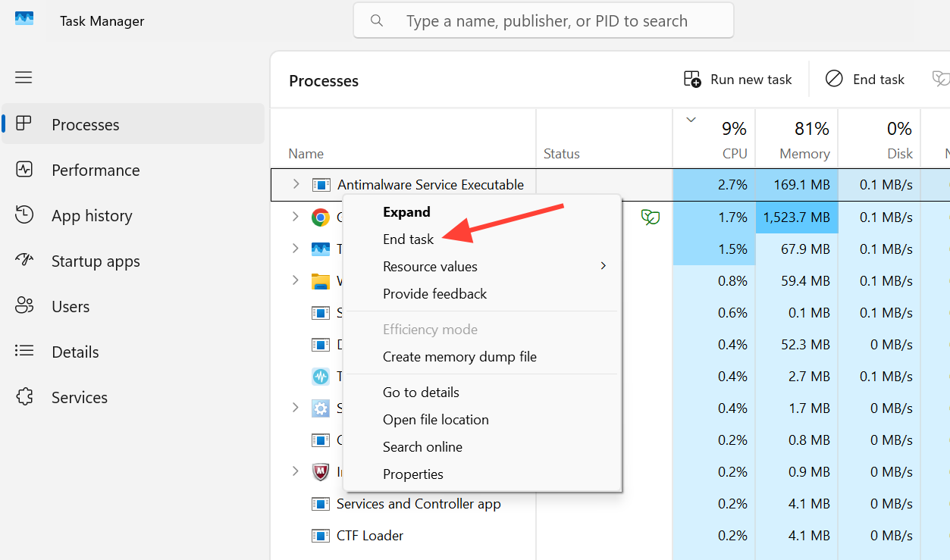Sort by the 0% Disk column header
The width and height of the screenshot is (950, 560).
pyautogui.click(x=879, y=138)
